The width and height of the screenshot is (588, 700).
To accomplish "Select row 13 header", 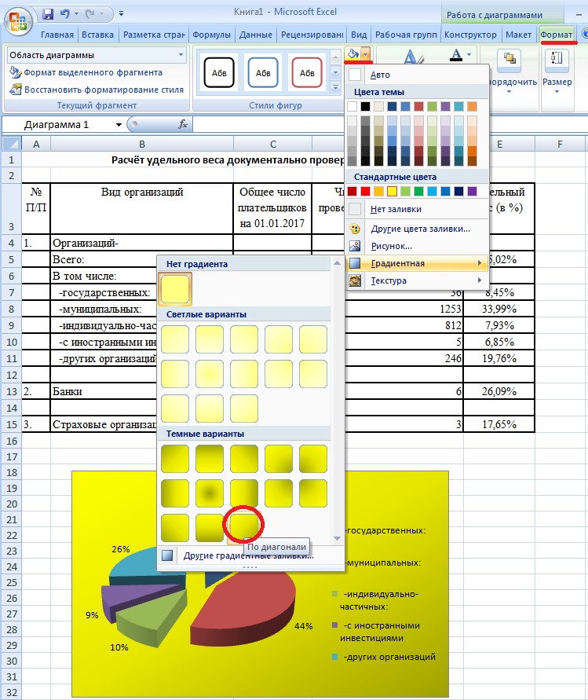I will pos(12,391).
